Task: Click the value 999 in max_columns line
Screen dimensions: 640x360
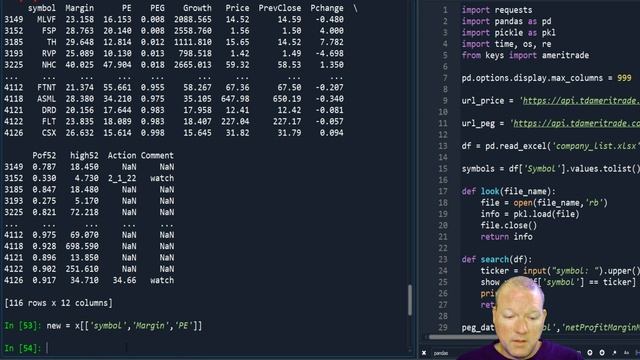Action: (624, 78)
